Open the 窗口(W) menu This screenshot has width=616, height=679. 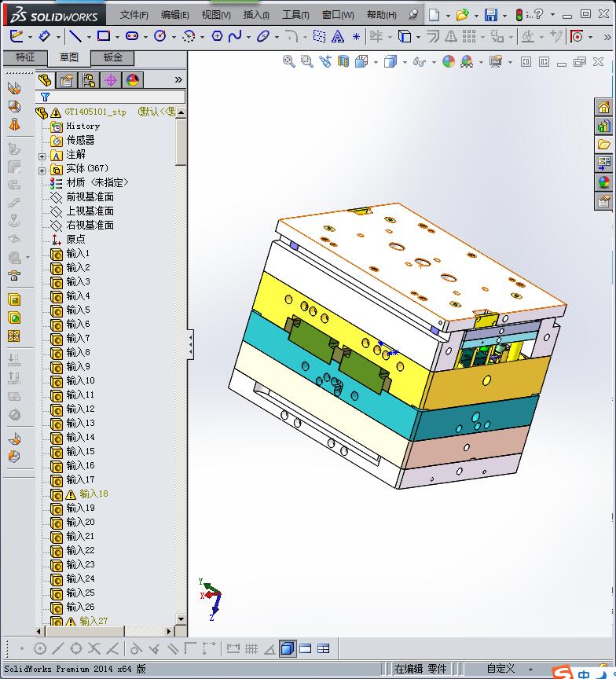pos(338,15)
